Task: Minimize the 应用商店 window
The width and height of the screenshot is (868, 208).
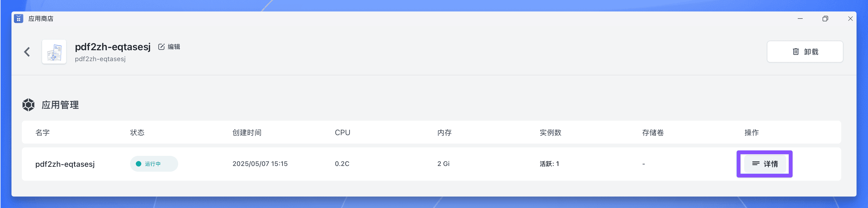Action: pos(800,19)
